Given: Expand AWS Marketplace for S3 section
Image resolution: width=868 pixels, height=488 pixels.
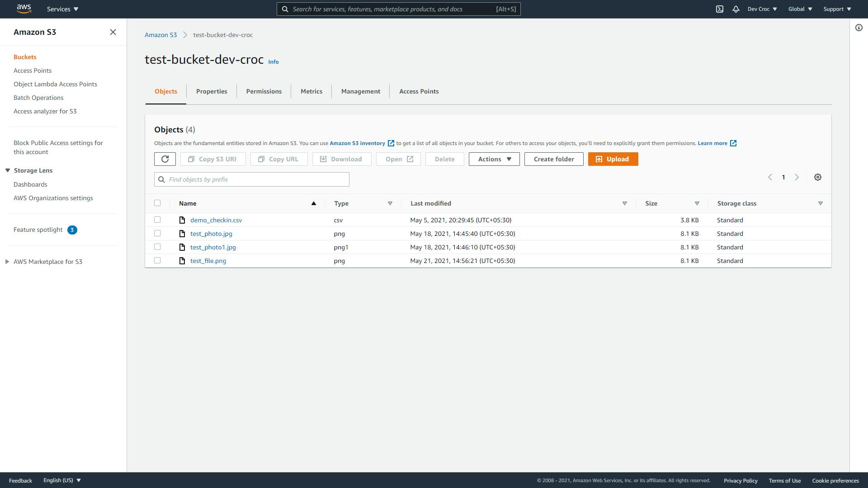Looking at the screenshot, I should 7,262.
